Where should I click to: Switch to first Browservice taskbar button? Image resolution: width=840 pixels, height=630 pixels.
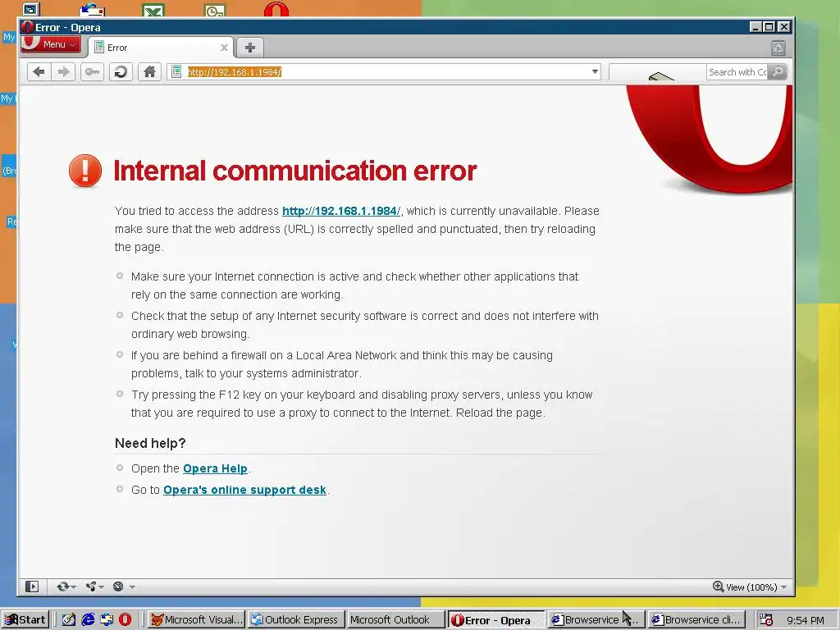click(x=596, y=620)
